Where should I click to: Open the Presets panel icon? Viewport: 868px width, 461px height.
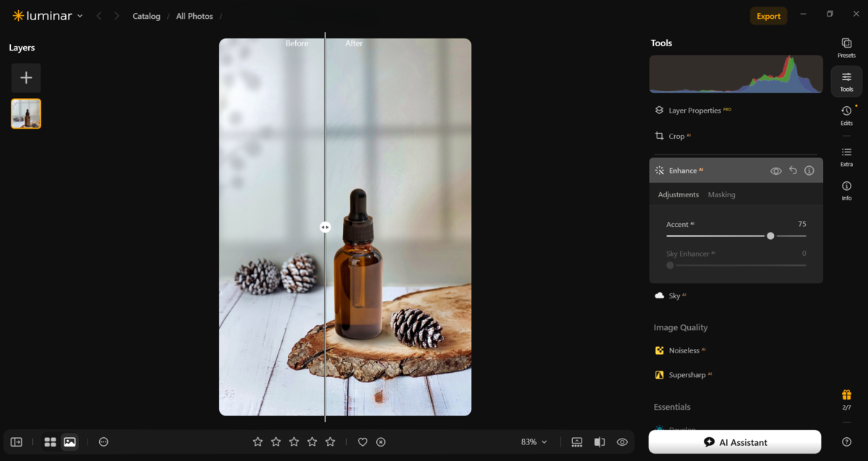click(x=846, y=48)
